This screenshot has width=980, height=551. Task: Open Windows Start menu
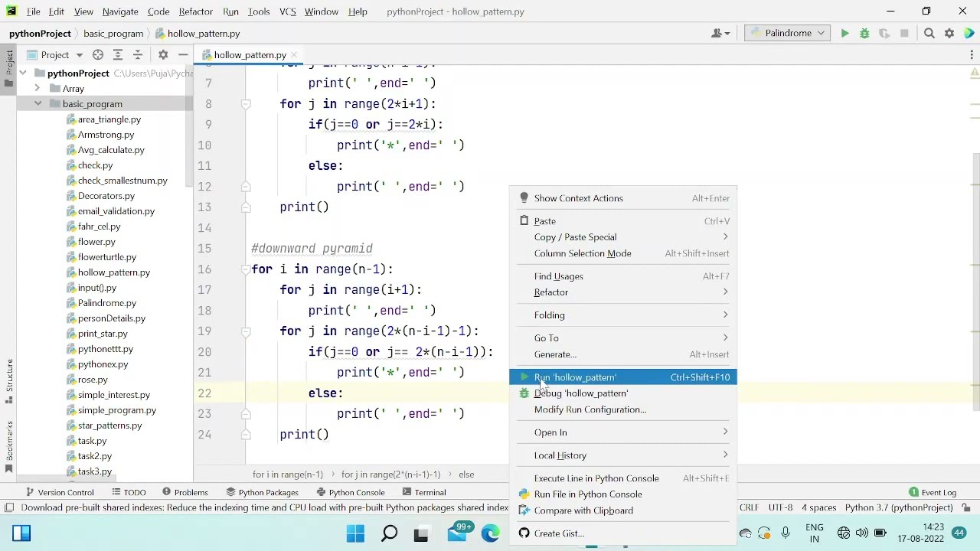[355, 533]
